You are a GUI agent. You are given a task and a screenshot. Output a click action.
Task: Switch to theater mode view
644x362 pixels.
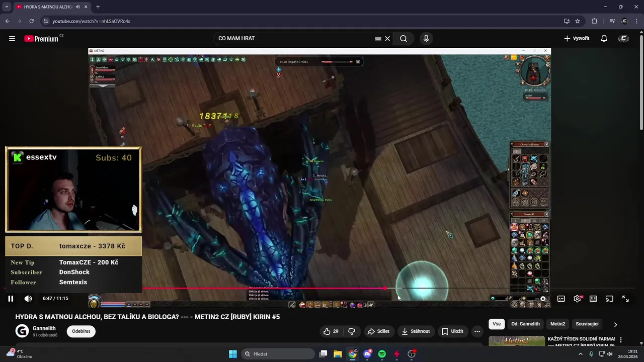click(593, 299)
